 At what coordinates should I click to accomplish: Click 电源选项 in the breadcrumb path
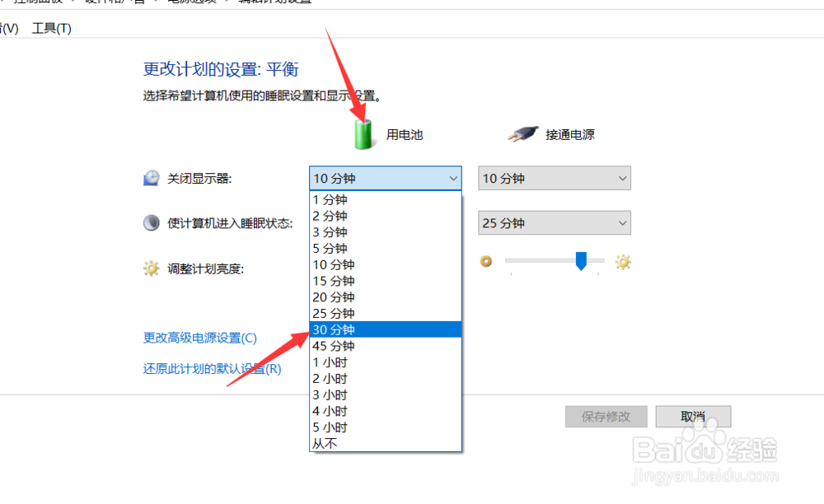pos(194,2)
